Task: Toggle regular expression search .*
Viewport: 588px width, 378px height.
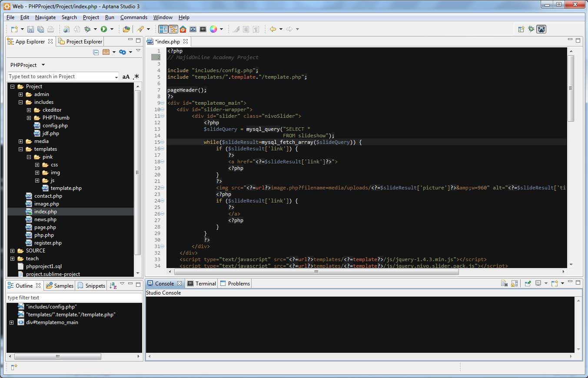Action: click(136, 76)
